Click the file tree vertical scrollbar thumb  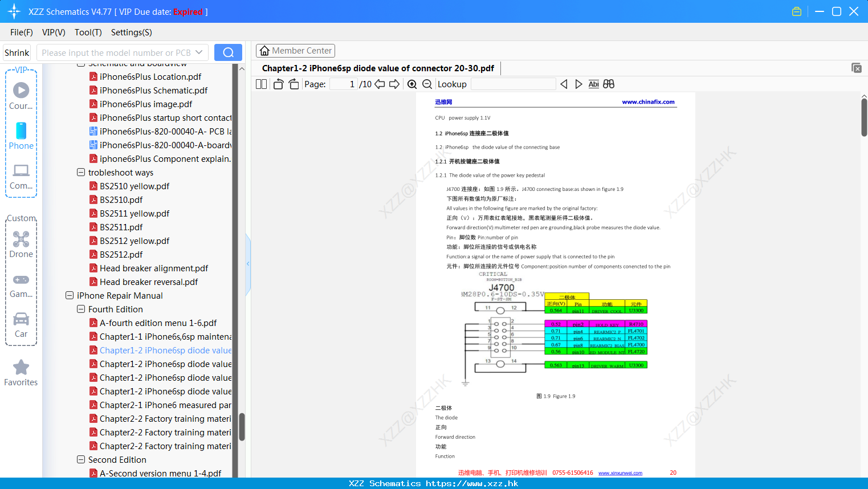point(242,427)
